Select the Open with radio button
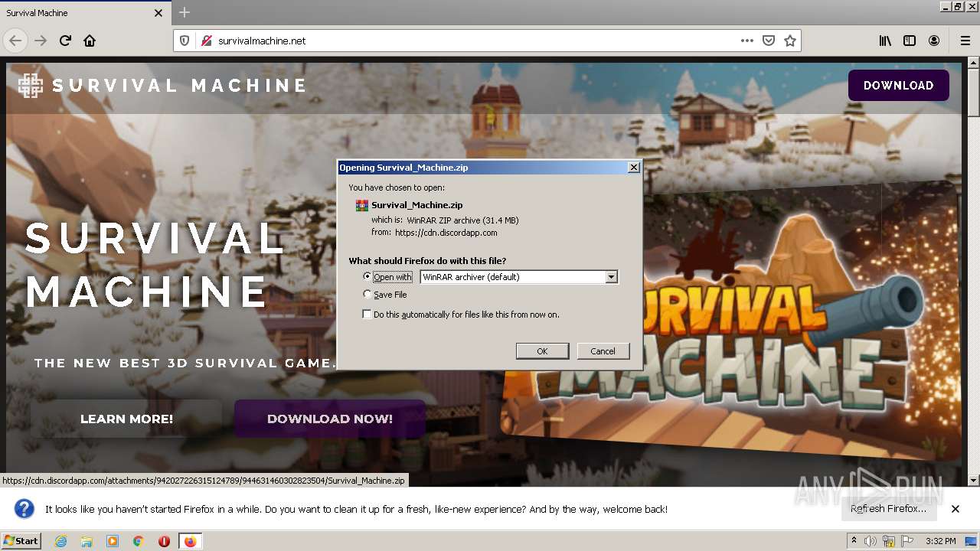 (367, 277)
